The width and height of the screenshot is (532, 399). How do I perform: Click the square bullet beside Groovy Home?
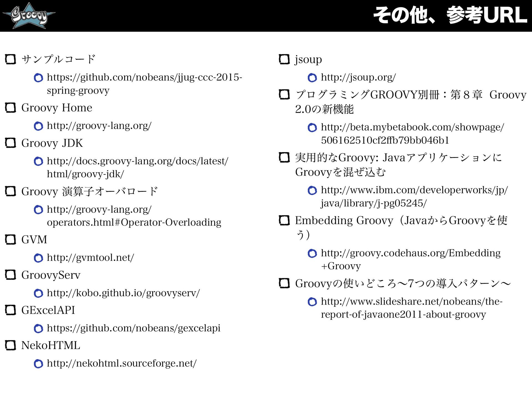(x=11, y=108)
